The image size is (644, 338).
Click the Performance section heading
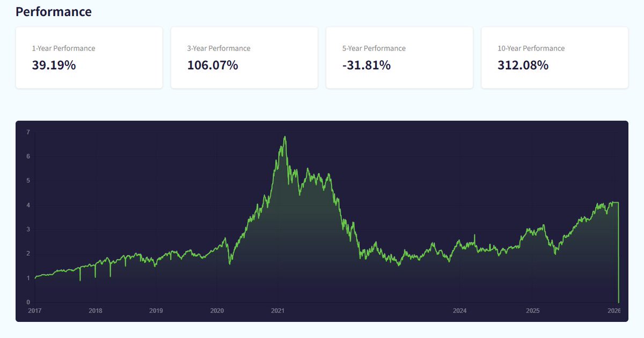pyautogui.click(x=54, y=11)
